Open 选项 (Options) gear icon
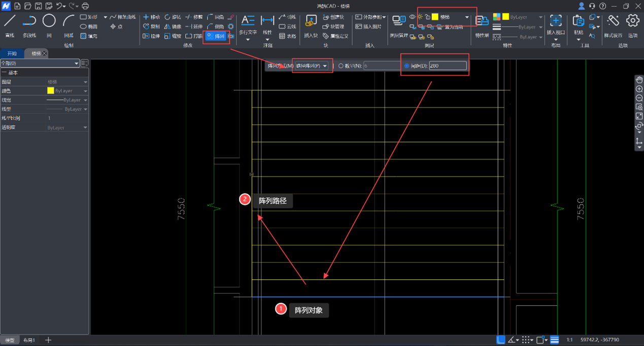This screenshot has height=346, width=644. (x=632, y=21)
